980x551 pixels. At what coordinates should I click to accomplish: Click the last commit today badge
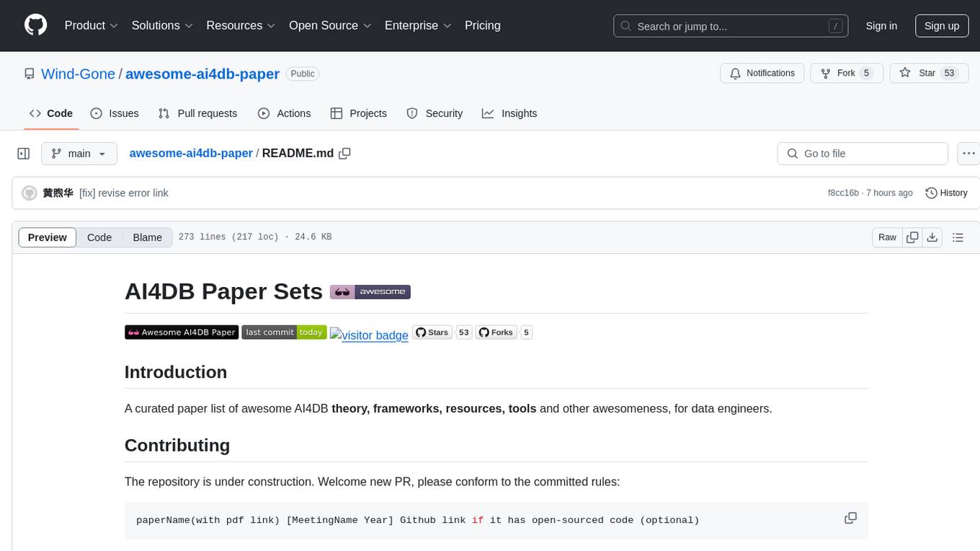(x=284, y=332)
